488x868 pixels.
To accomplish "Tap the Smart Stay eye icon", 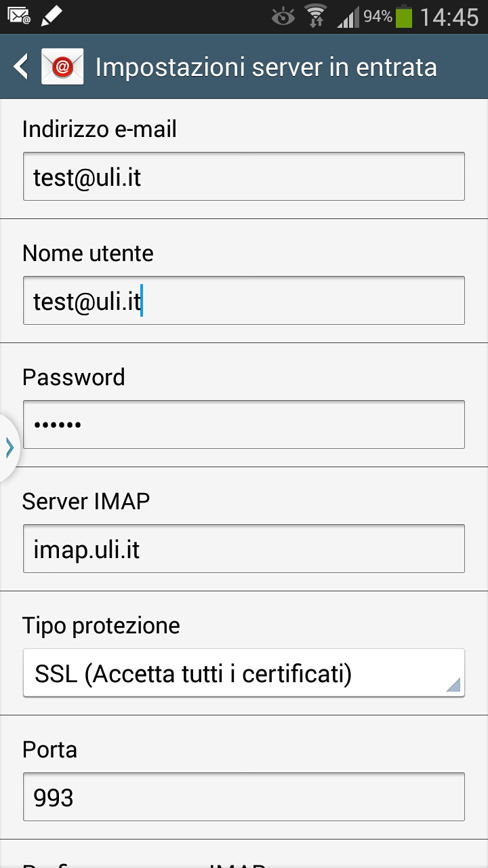I will 283,16.
